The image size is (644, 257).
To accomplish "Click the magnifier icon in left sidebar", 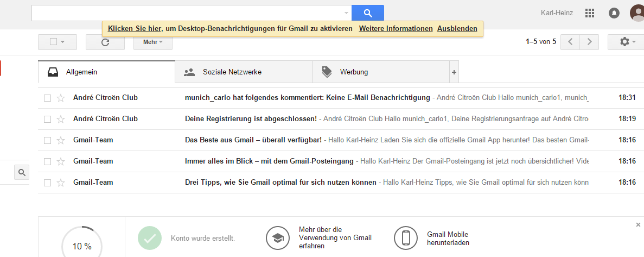I will pyautogui.click(x=22, y=172).
